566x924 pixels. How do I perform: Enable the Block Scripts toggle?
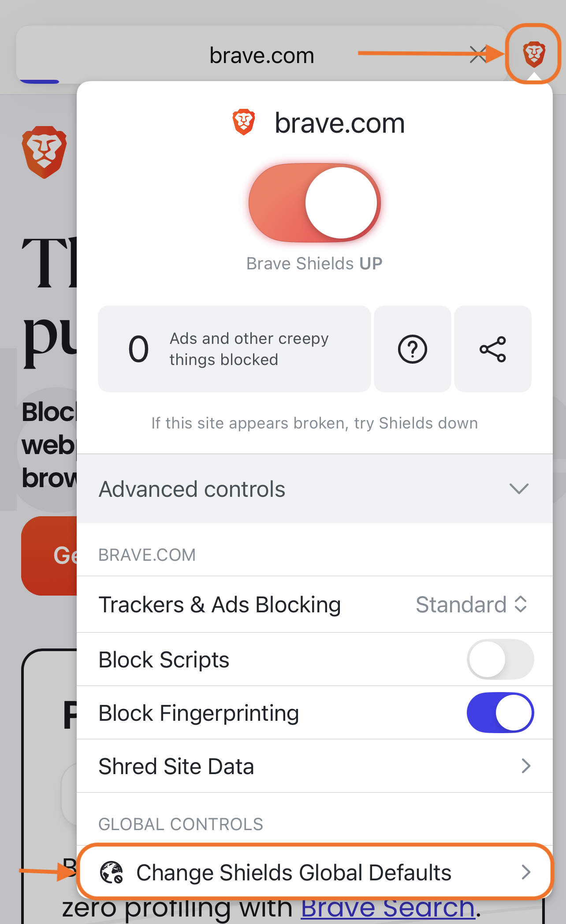(x=500, y=659)
